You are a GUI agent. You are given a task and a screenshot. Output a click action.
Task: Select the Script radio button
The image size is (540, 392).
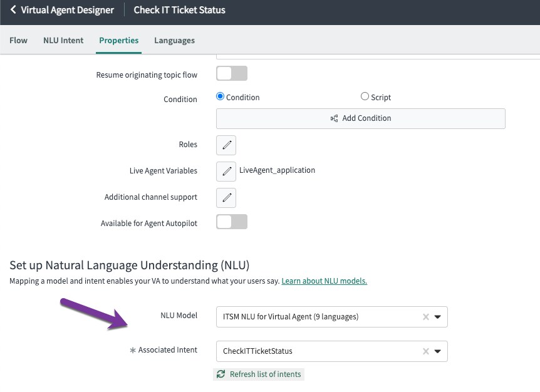[x=365, y=96]
